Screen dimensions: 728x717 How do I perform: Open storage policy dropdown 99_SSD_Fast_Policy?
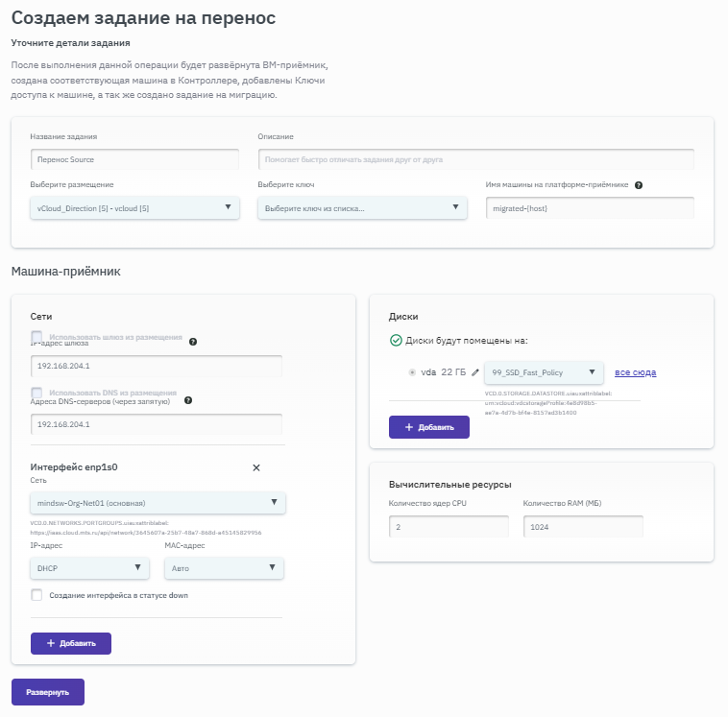point(543,372)
